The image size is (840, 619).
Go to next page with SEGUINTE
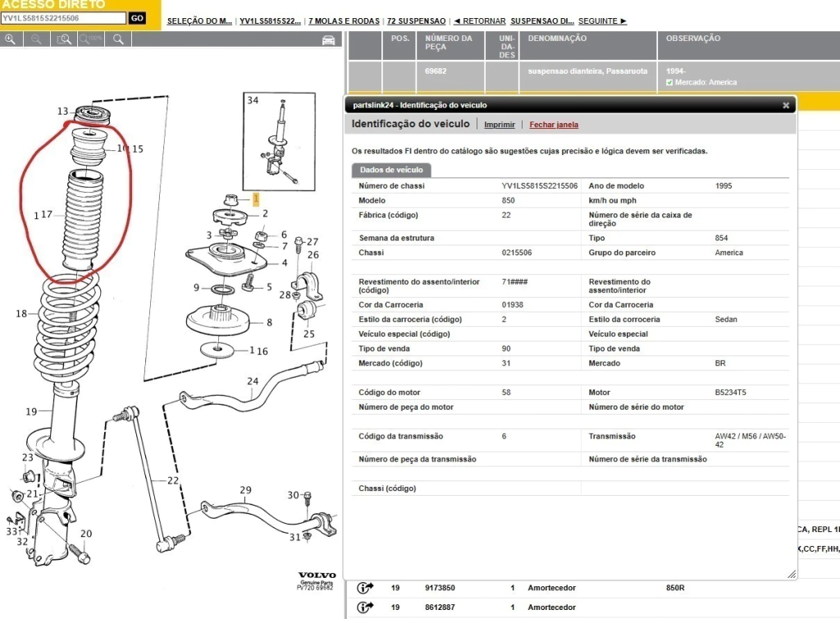603,21
